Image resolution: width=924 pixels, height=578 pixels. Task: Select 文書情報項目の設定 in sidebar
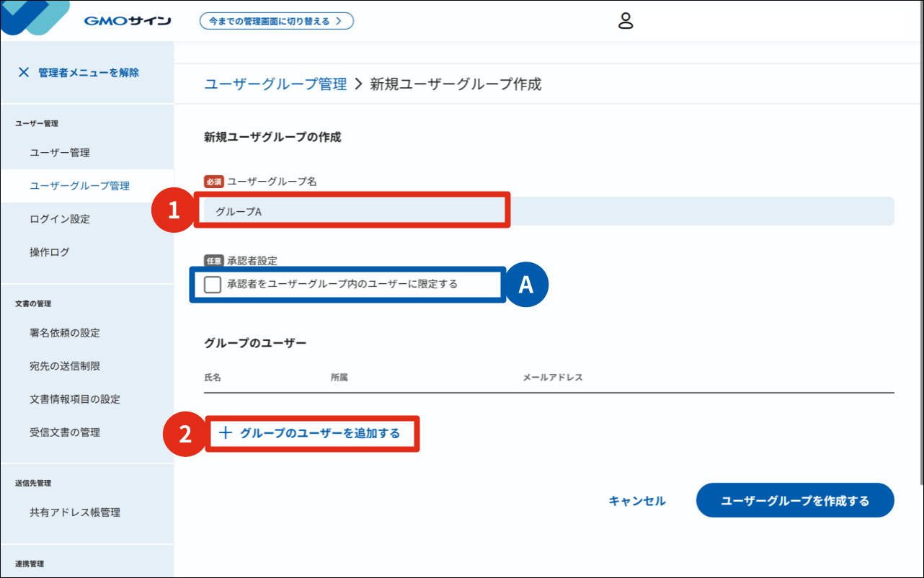click(x=75, y=399)
